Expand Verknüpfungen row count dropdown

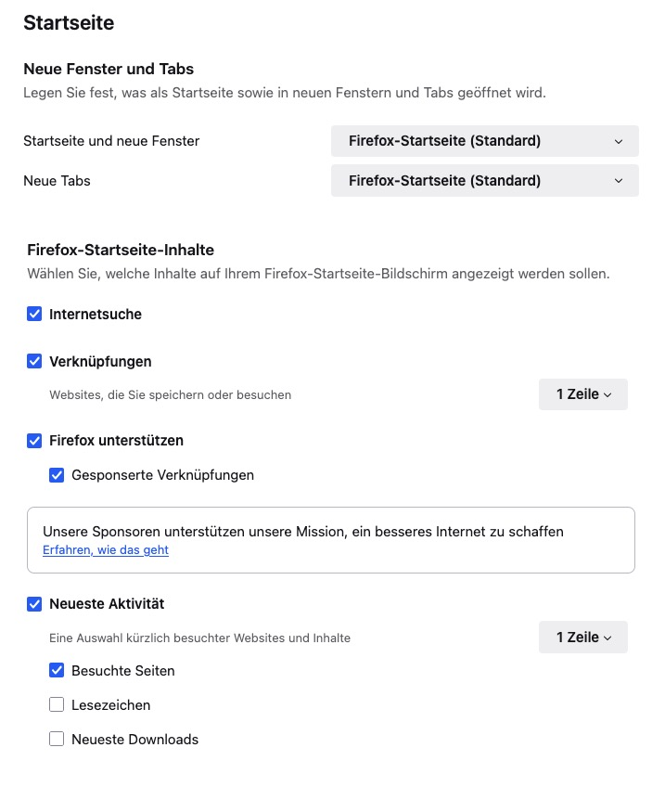coord(582,394)
